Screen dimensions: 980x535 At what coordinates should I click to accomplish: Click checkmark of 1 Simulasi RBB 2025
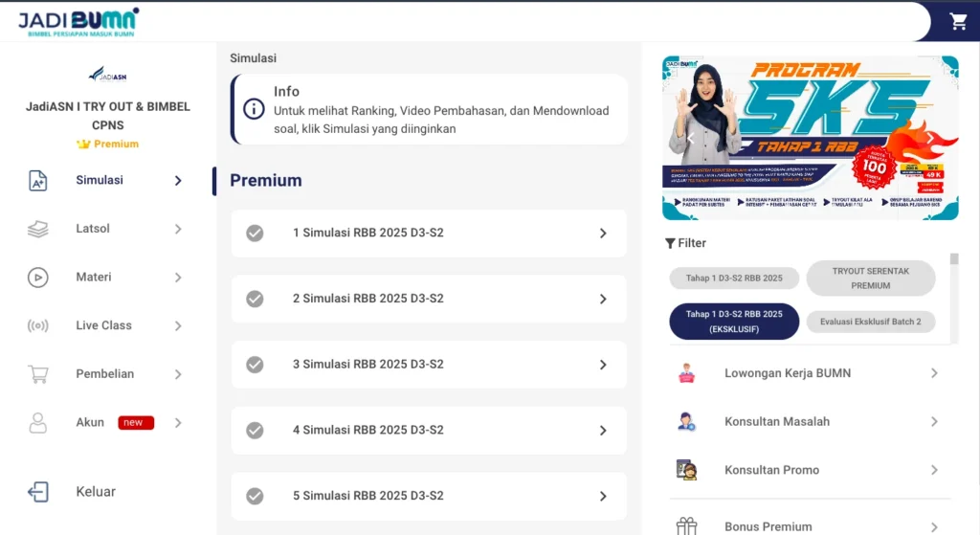click(255, 234)
